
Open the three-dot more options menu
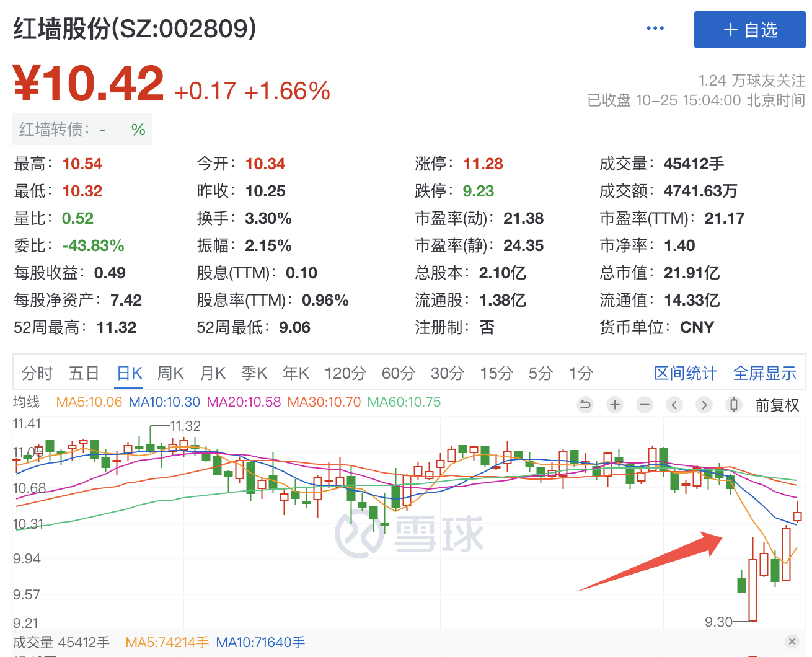[655, 29]
